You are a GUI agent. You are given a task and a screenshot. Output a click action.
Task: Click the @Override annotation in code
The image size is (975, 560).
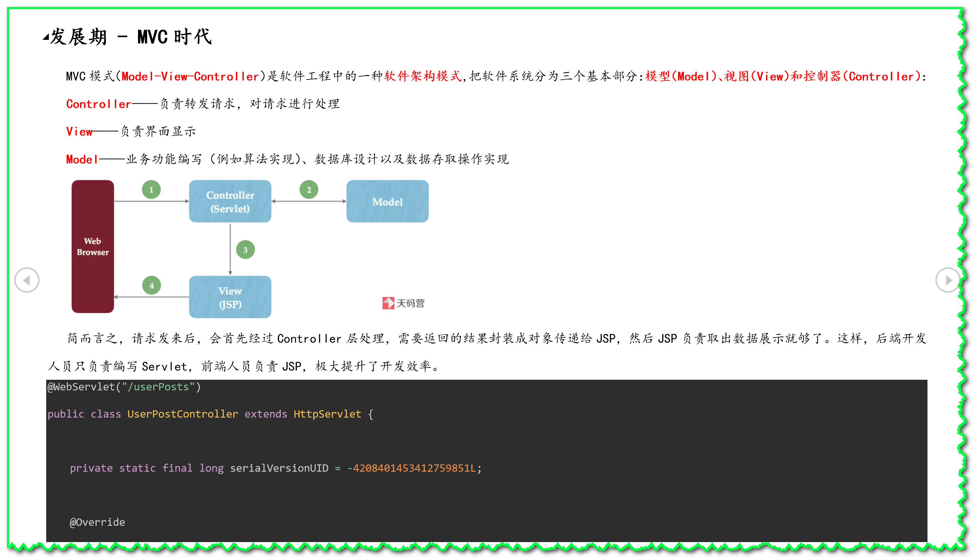point(97,522)
